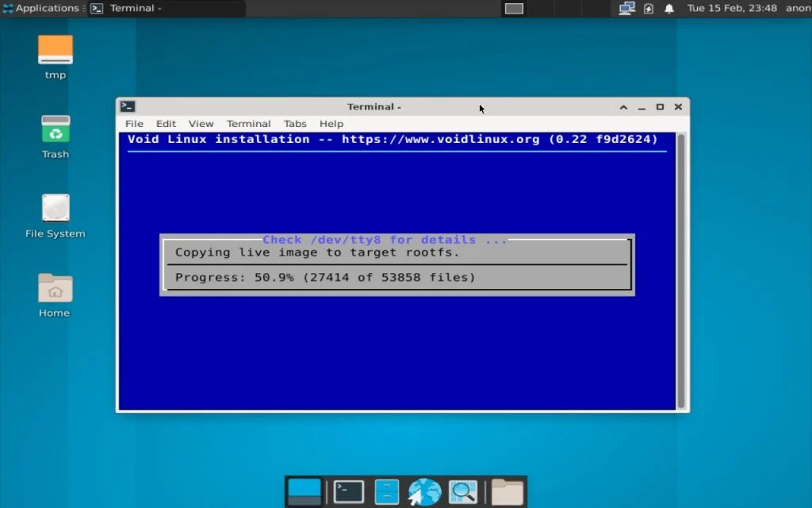Open the Tabs menu
This screenshot has width=812, height=508.
pos(295,124)
